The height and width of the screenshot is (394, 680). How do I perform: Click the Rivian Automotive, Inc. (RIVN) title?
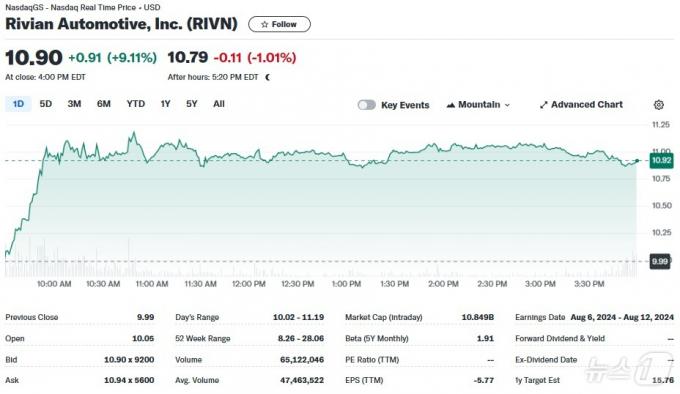[x=121, y=24]
